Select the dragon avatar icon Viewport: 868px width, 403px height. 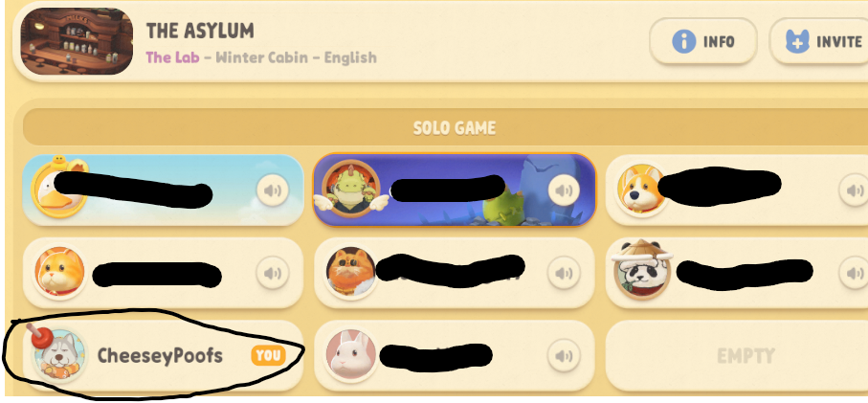(350, 189)
